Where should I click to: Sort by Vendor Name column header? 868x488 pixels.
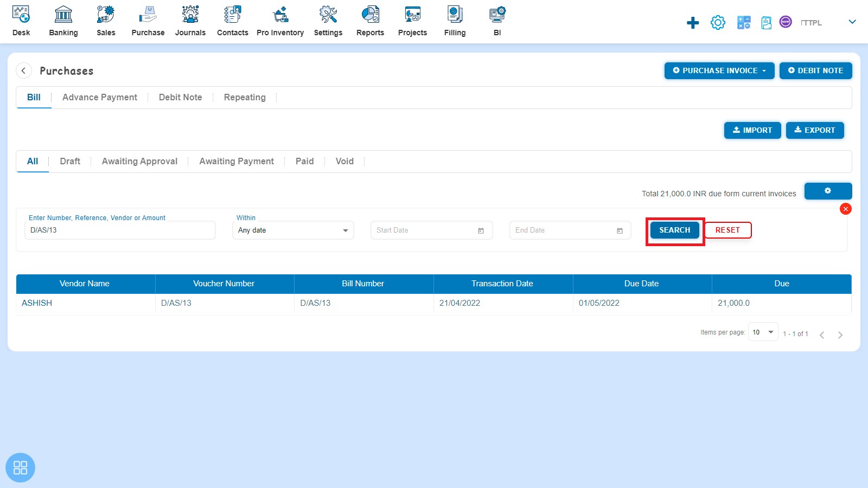coord(85,284)
